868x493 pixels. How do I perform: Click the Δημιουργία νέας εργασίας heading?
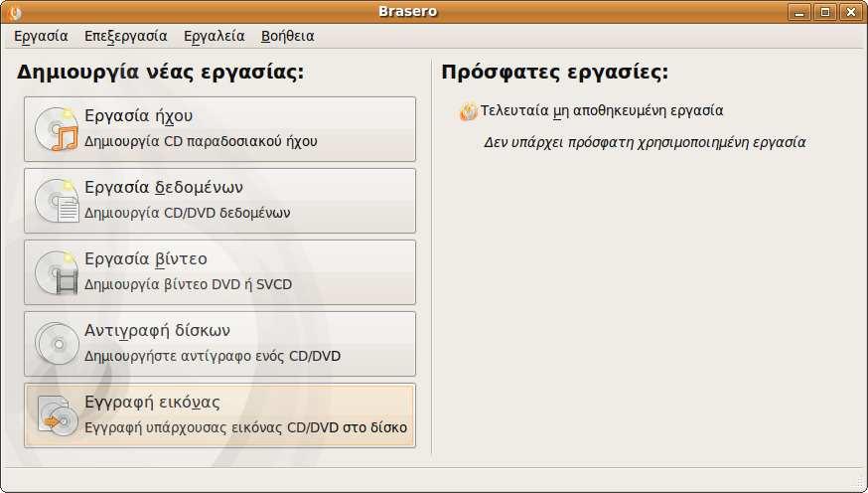click(161, 73)
